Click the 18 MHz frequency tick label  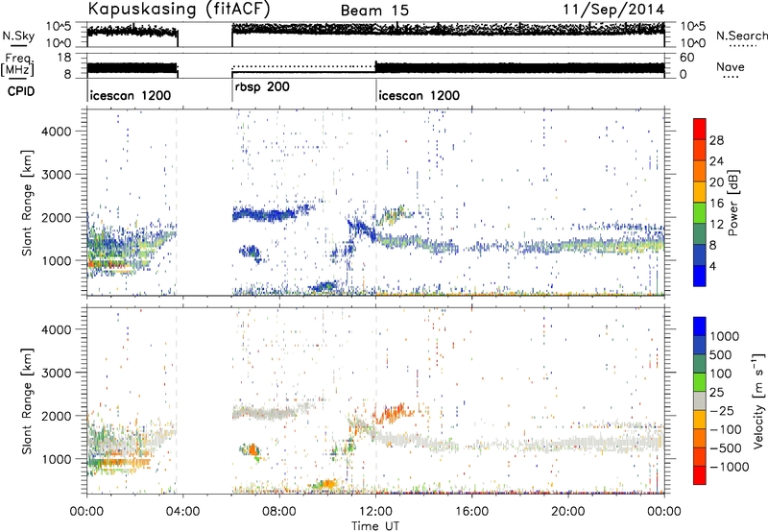click(64, 58)
